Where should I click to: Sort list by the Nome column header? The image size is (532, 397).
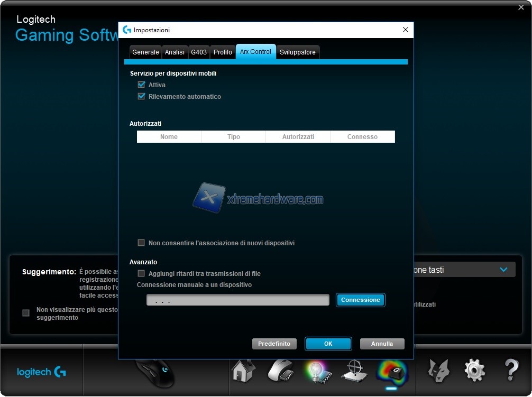(169, 137)
